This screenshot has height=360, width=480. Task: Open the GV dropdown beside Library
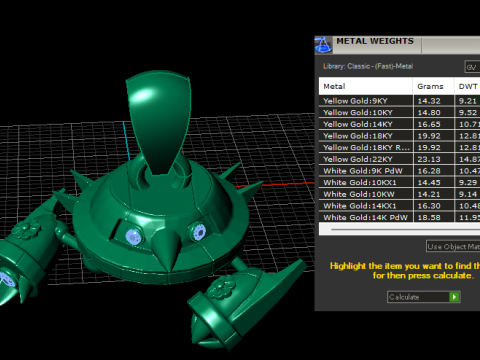point(472,67)
